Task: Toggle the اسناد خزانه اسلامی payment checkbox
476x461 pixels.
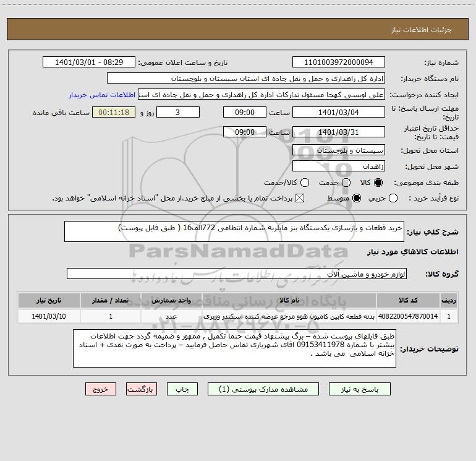Action: pyautogui.click(x=300, y=198)
